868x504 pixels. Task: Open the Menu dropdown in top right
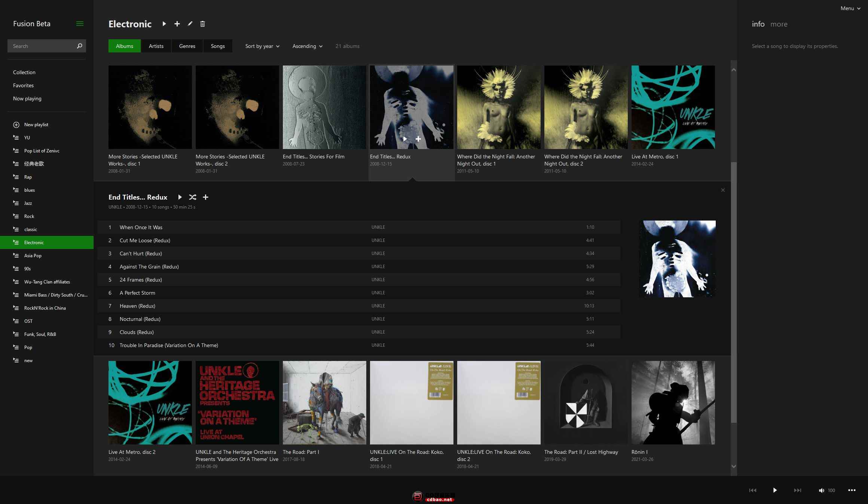pyautogui.click(x=850, y=8)
